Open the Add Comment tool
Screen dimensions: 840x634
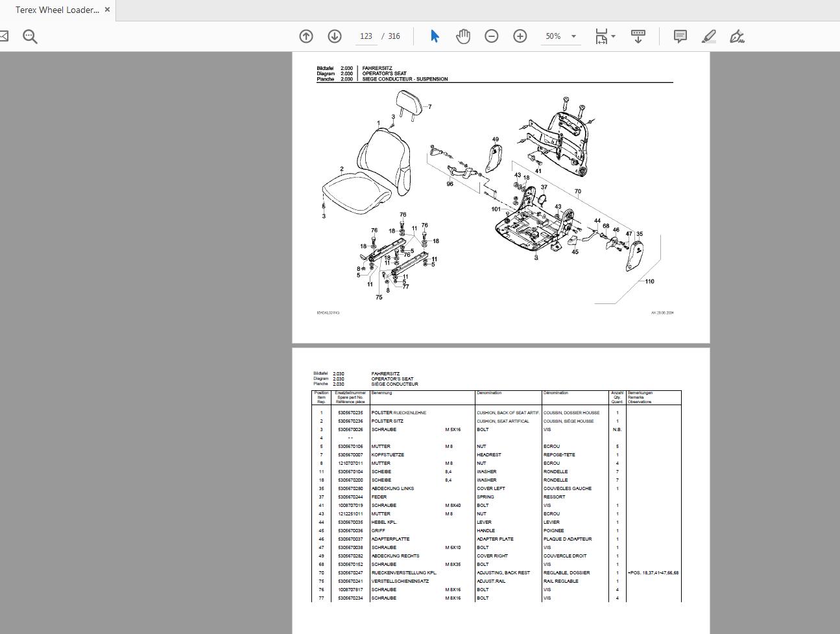(680, 36)
